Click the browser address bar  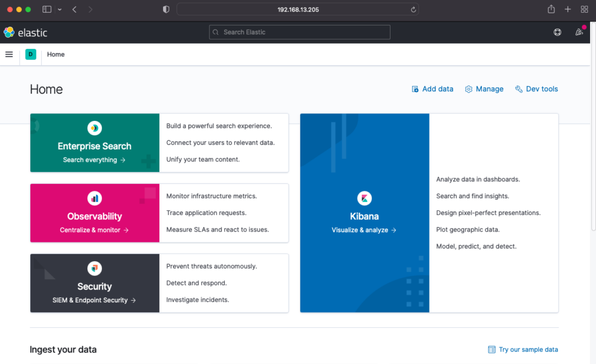point(298,9)
